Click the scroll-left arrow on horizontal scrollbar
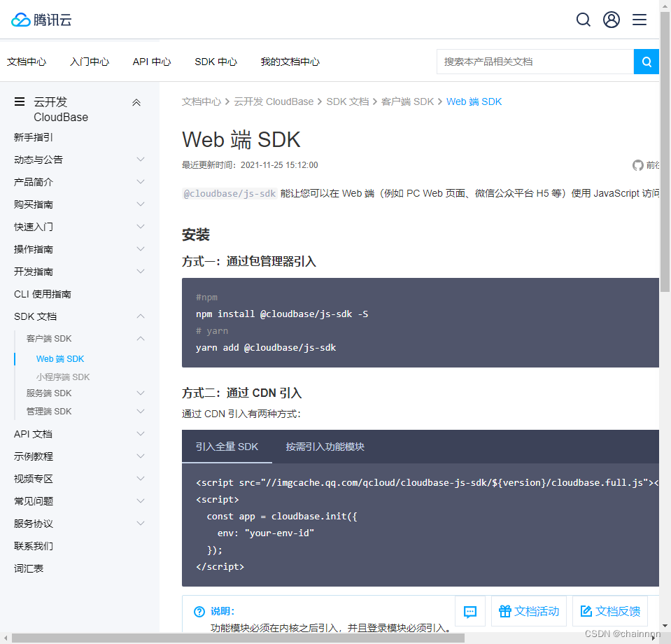Viewport: 671px width, 644px height. 5,638
